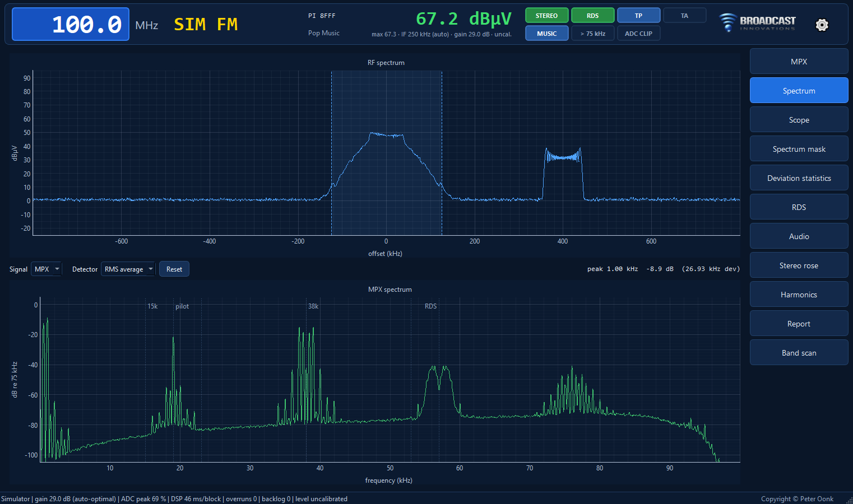Open the Detector RMS average dropdown
Viewport: 853px width, 504px height.
point(128,269)
